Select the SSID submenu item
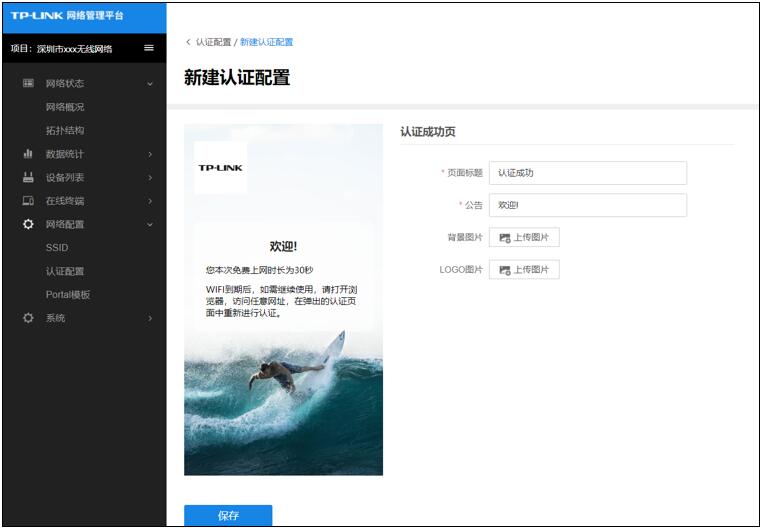 [x=57, y=247]
